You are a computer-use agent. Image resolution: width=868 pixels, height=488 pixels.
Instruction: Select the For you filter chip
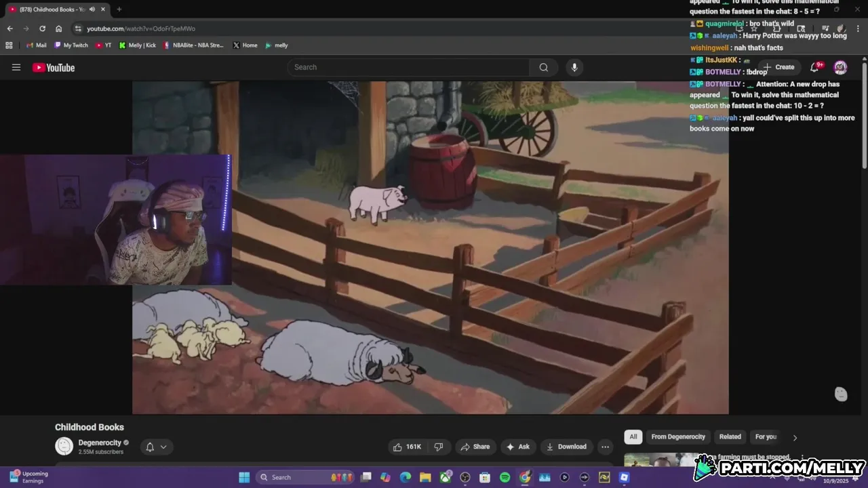pos(766,436)
